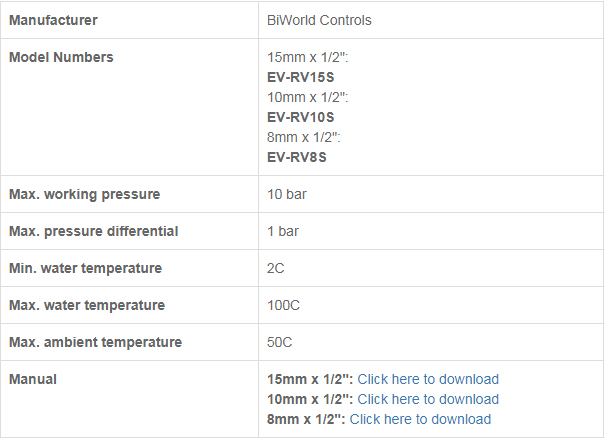Click the Max. ambient temperature label
Screen dimensions: 605x439
(x=95, y=342)
